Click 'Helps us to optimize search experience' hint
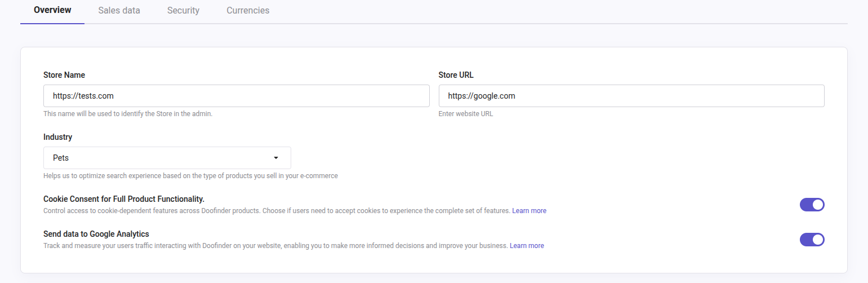The height and width of the screenshot is (283, 868). pyautogui.click(x=190, y=176)
